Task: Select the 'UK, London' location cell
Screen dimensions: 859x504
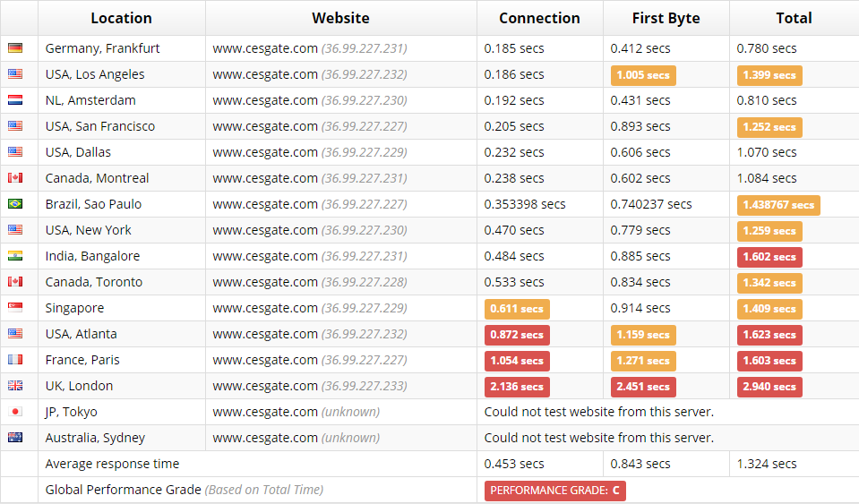Action: pos(122,385)
